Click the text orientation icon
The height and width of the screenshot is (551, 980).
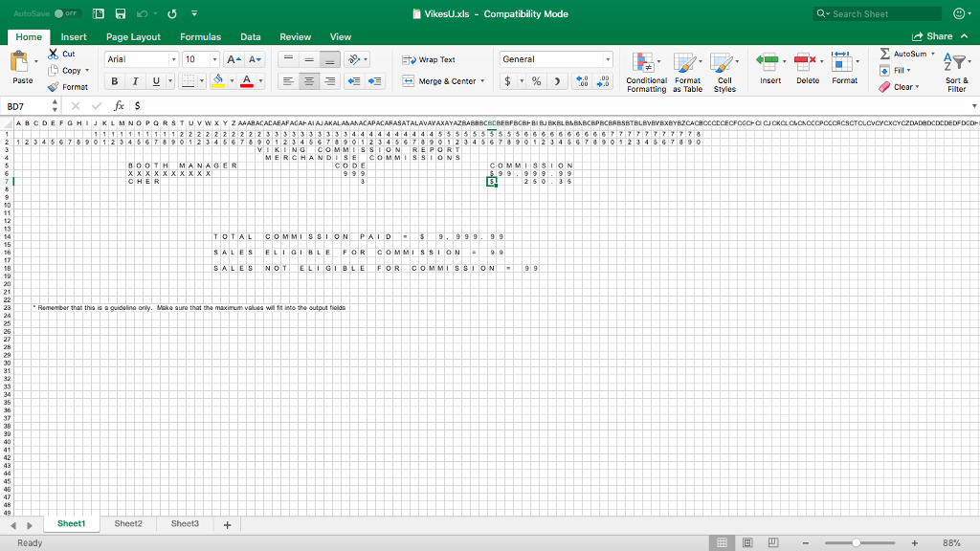click(x=354, y=59)
